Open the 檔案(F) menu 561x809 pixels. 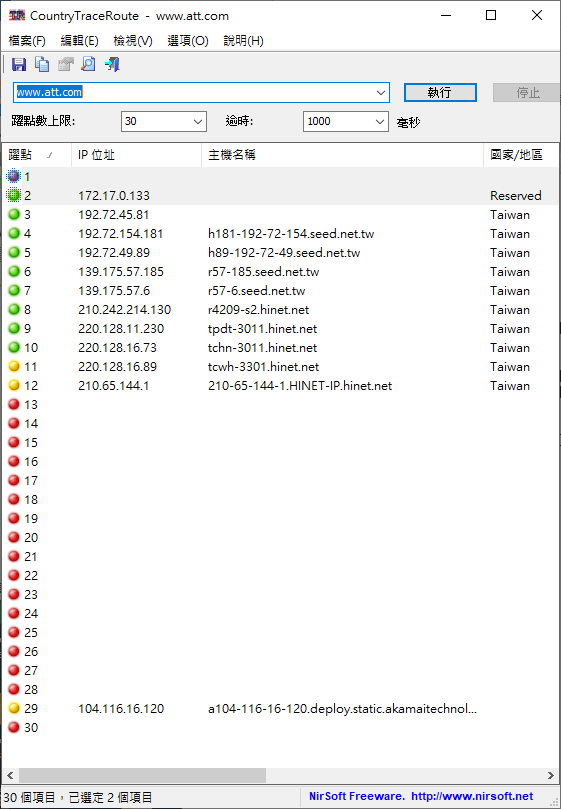coord(27,41)
